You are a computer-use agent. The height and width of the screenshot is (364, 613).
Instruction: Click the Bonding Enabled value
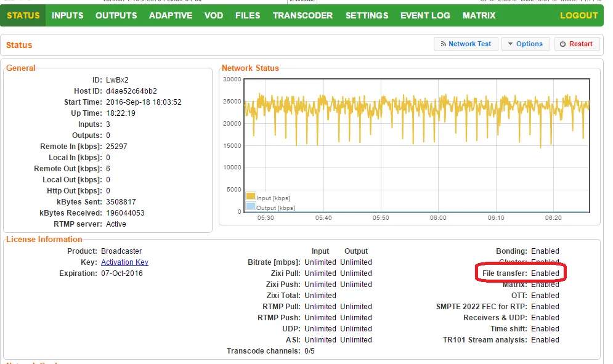pos(545,251)
